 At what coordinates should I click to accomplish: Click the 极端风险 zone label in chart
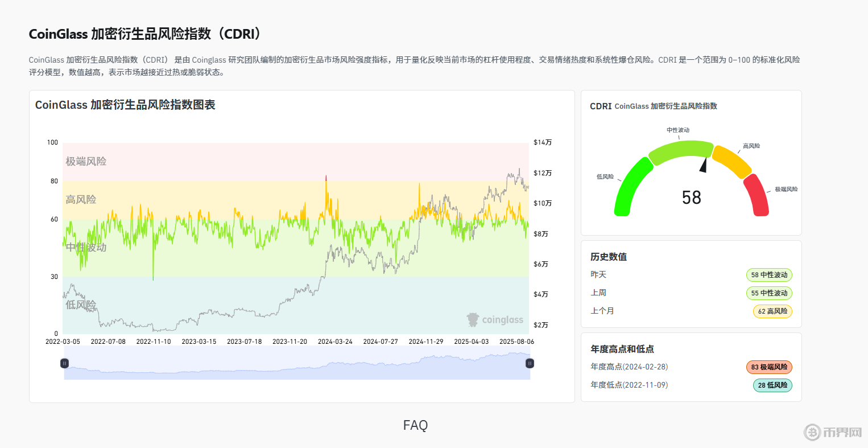pyautogui.click(x=86, y=162)
